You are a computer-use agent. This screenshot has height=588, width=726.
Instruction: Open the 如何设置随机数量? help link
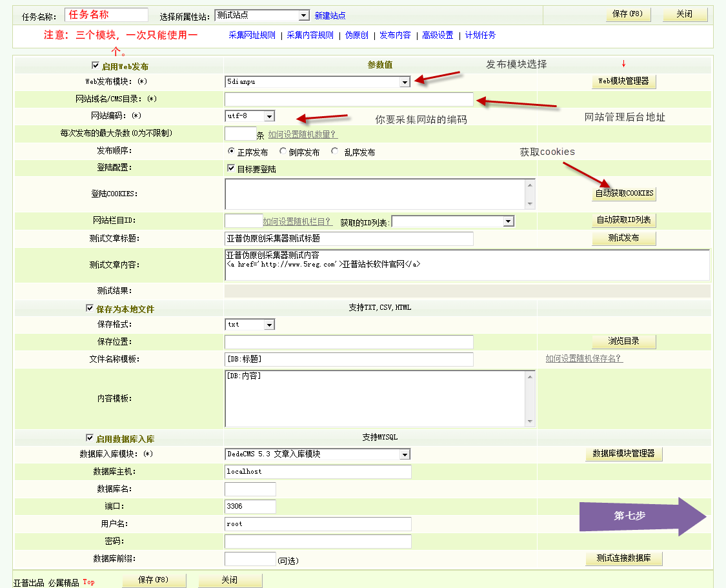[303, 134]
